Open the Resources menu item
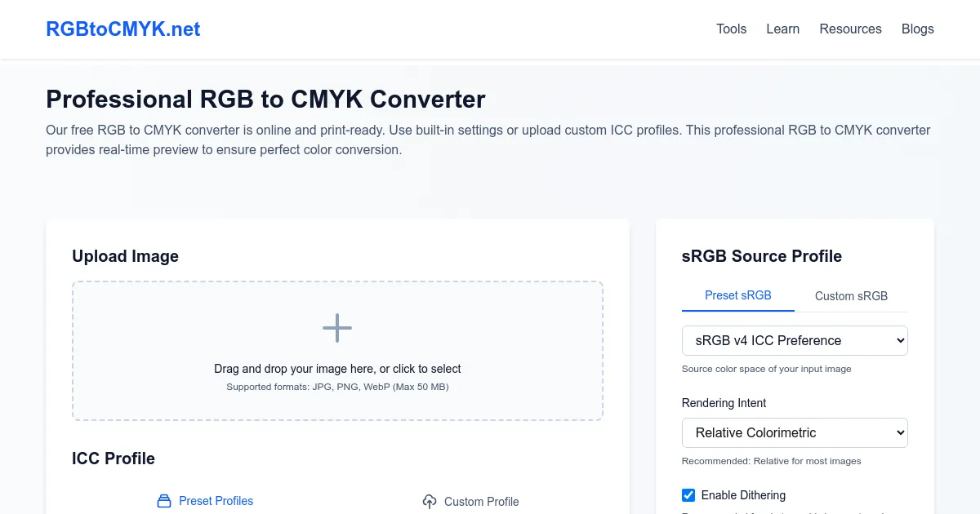 click(850, 29)
